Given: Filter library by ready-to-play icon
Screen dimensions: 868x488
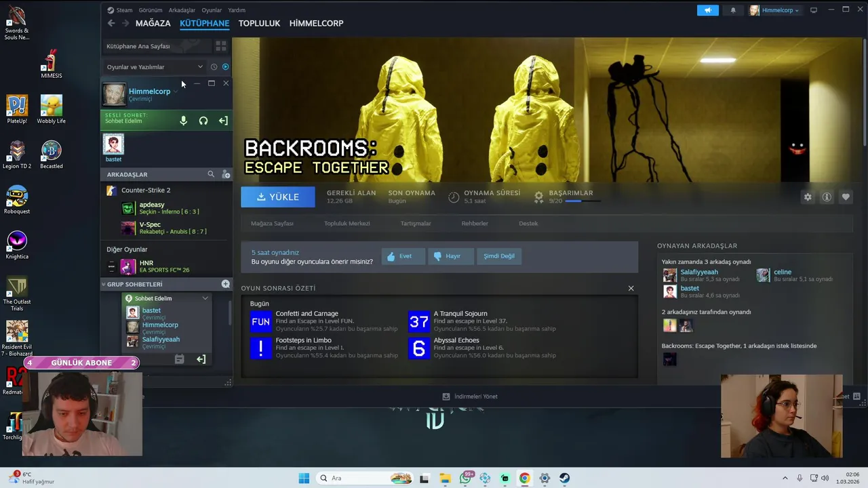Looking at the screenshot, I should pyautogui.click(x=226, y=67).
